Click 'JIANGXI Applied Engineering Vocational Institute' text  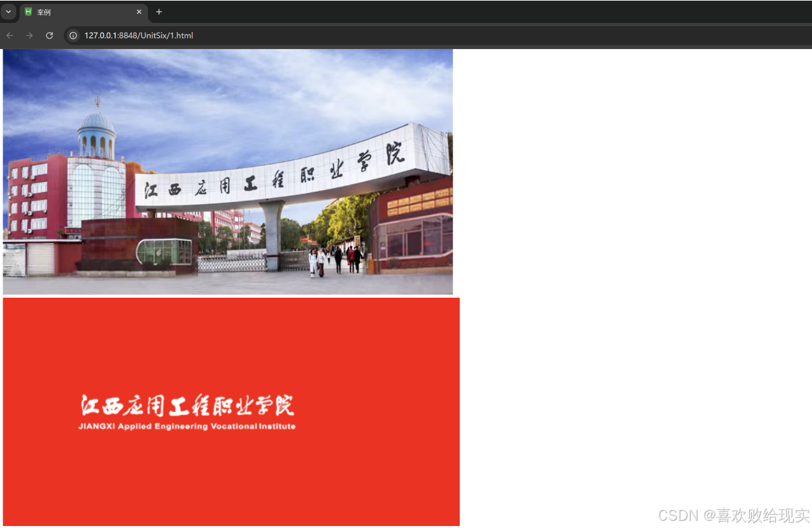point(187,427)
